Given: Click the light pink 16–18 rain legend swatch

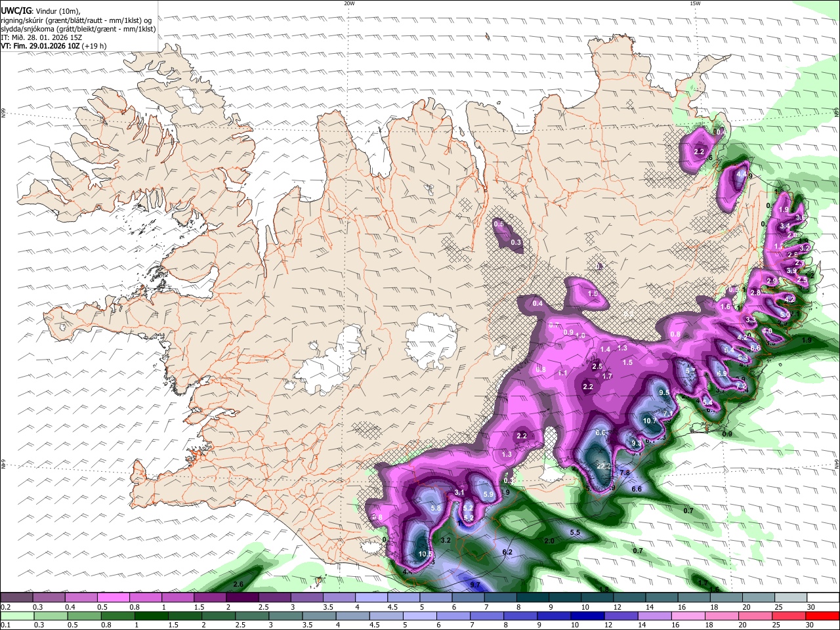Looking at the screenshot, I should click(689, 616).
